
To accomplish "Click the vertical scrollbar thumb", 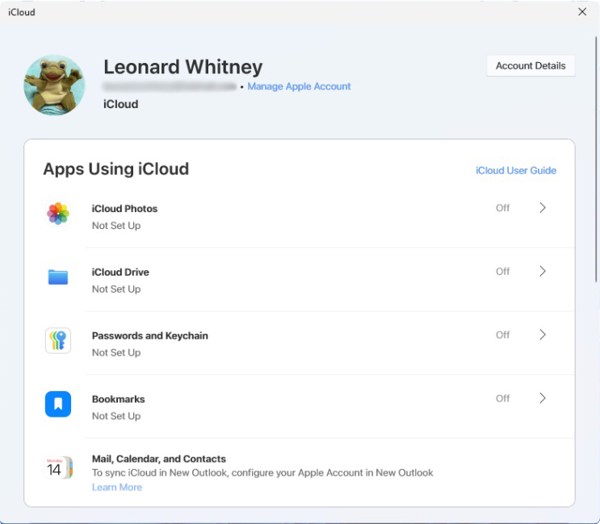I will point(596,159).
